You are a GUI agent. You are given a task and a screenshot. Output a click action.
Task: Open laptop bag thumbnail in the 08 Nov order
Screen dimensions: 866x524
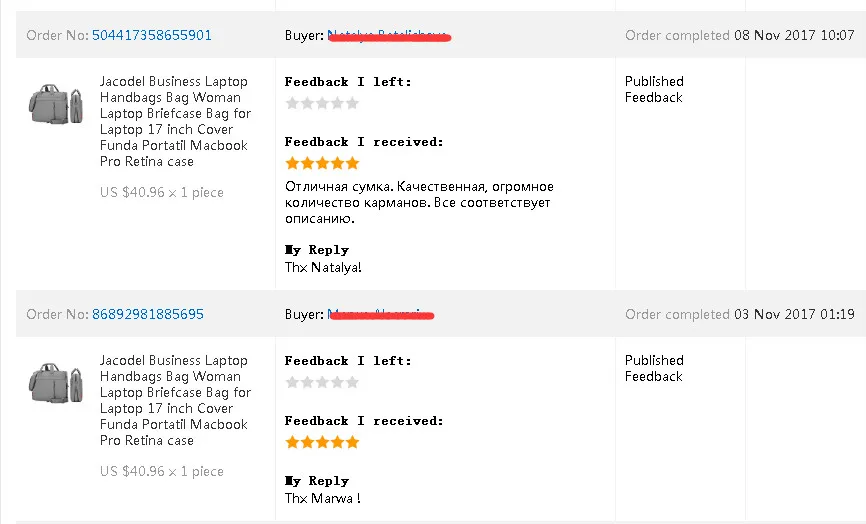point(55,99)
